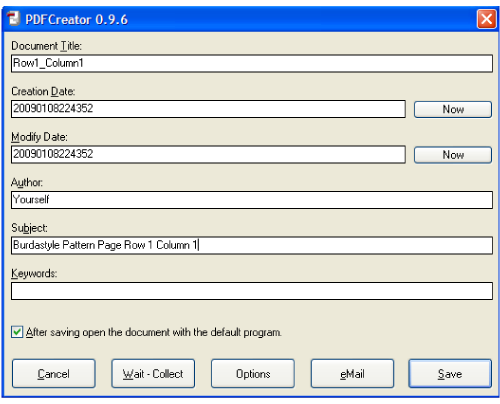The height and width of the screenshot is (404, 500).
Task: Click the Modify Date label
Action: 39,137
